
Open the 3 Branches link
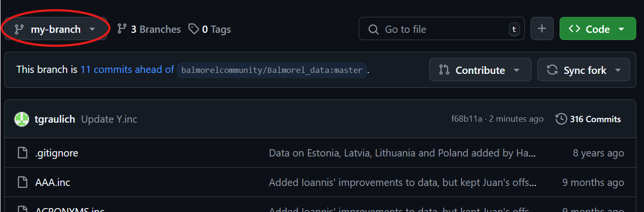[149, 29]
